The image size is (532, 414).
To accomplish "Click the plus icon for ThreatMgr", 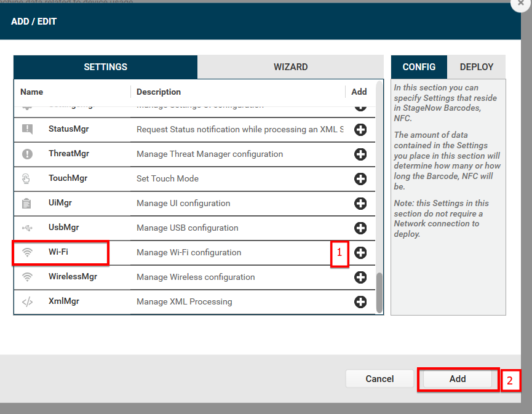I will [360, 154].
